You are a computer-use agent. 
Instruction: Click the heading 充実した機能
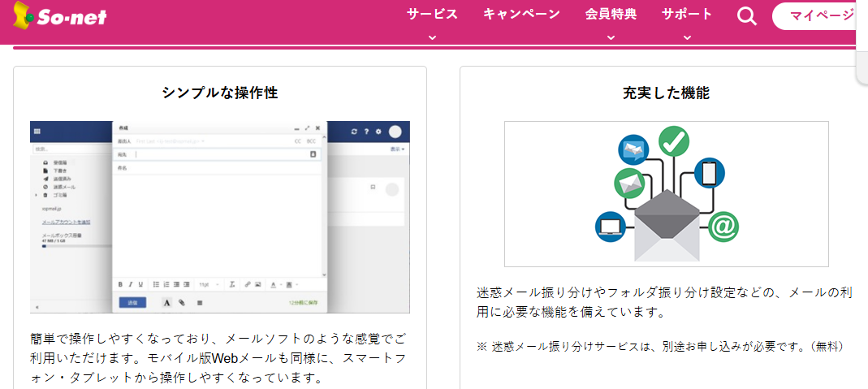coord(667,93)
